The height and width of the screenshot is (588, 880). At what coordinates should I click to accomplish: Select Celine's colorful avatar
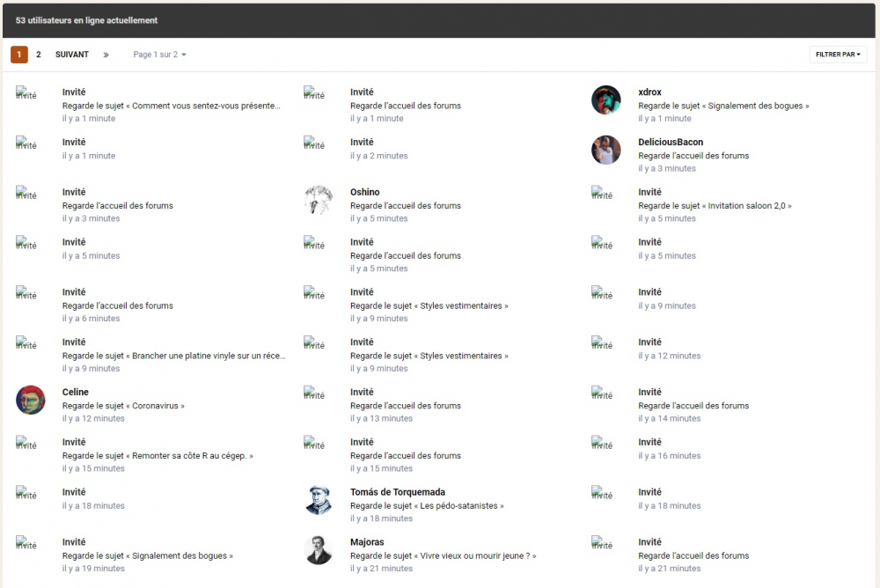click(x=30, y=400)
